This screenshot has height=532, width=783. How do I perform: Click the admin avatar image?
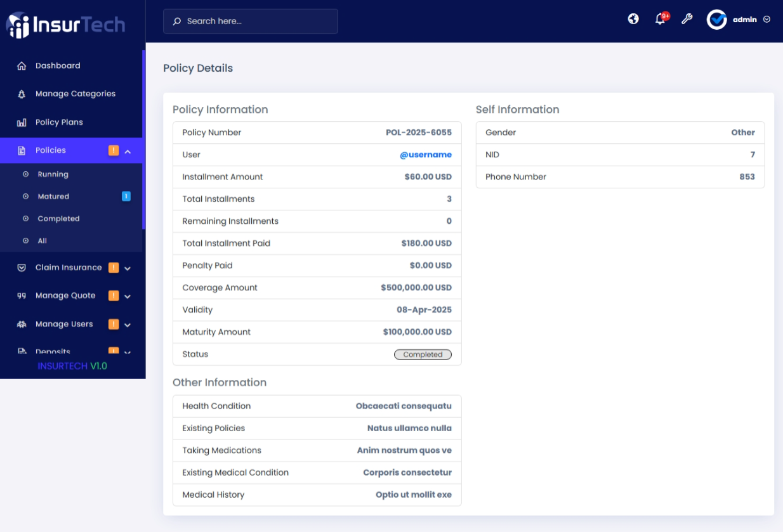click(x=717, y=20)
